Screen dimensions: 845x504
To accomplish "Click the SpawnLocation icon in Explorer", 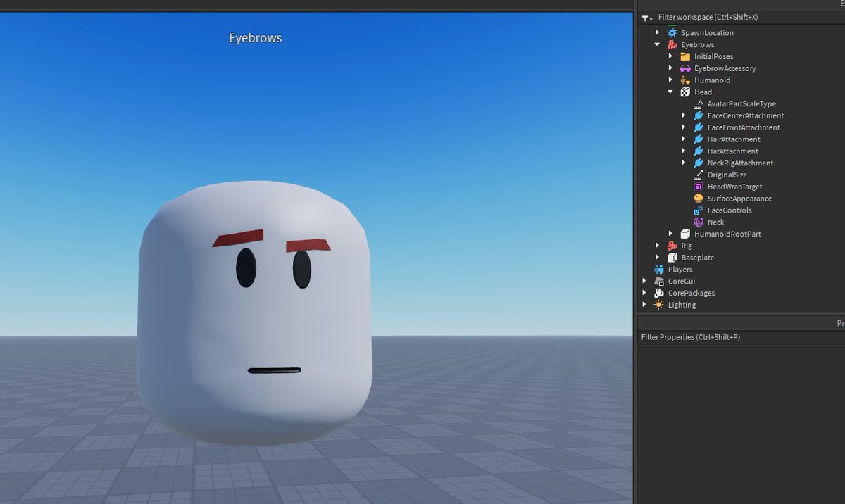I will click(672, 33).
